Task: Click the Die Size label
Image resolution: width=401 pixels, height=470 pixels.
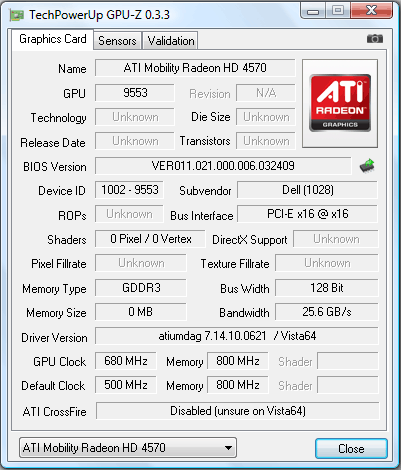Action: [x=211, y=117]
